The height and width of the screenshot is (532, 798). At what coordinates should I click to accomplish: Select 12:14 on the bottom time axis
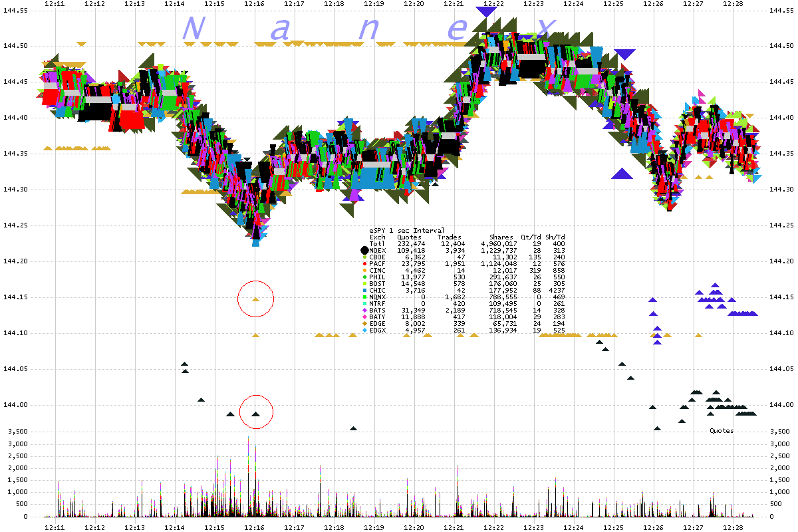pos(175,527)
